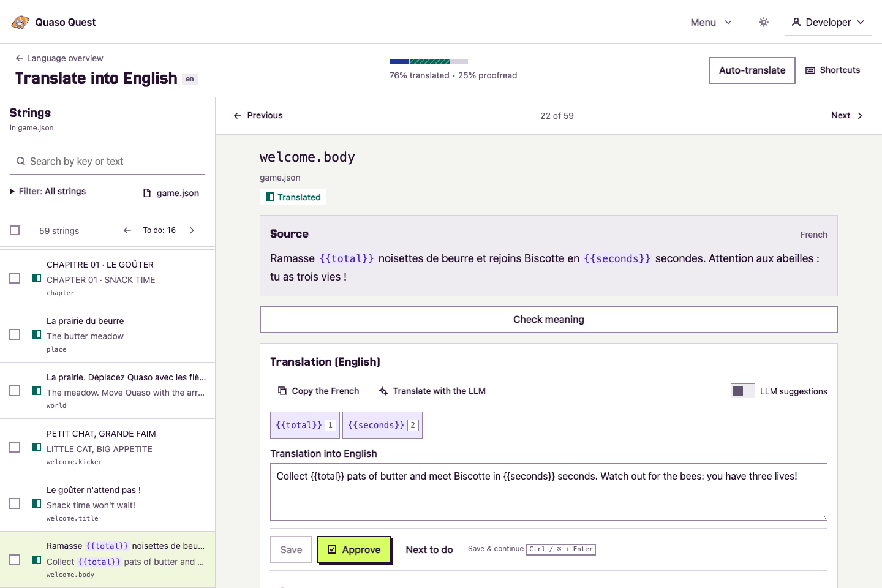Focus the Search by key or text field
882x588 pixels.
(x=108, y=161)
